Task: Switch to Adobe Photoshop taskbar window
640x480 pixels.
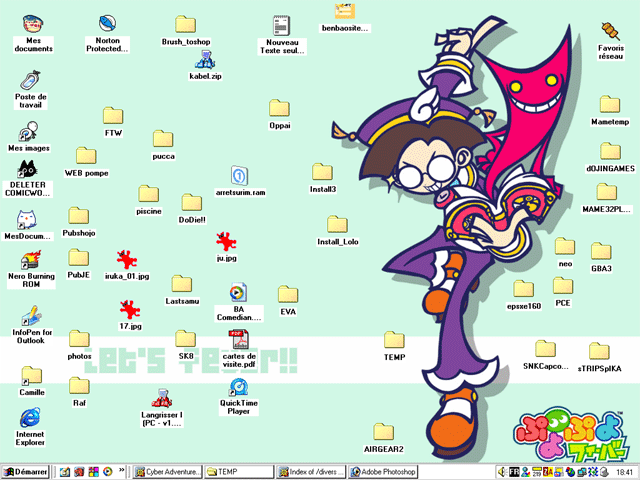Action: (x=383, y=472)
